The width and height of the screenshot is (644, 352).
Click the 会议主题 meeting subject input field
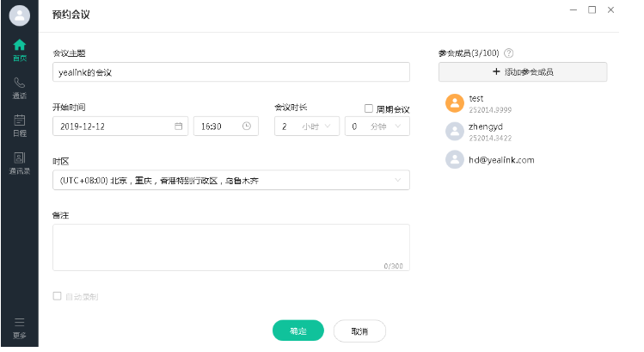pyautogui.click(x=230, y=72)
